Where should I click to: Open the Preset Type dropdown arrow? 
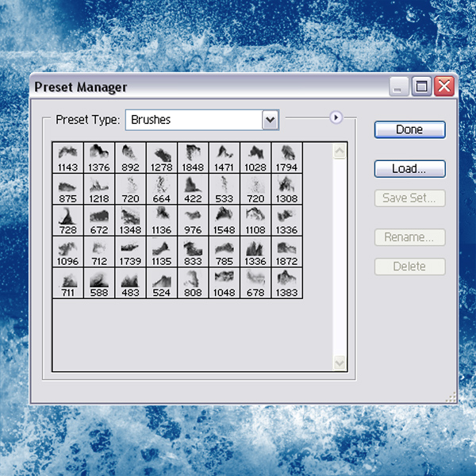271,120
